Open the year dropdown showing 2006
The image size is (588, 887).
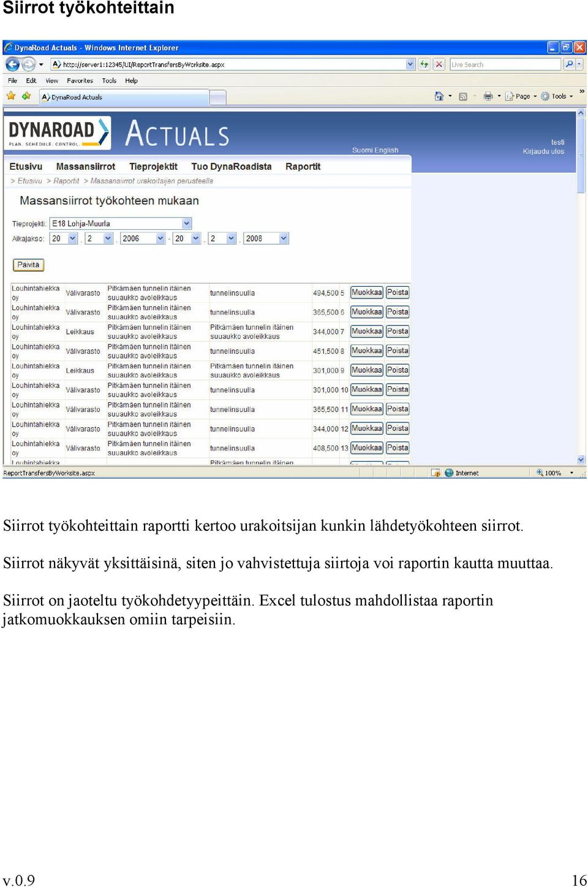coord(143,238)
